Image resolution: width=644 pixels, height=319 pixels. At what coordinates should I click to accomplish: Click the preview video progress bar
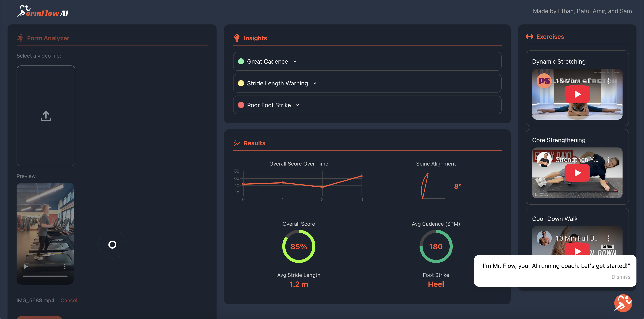[45, 276]
